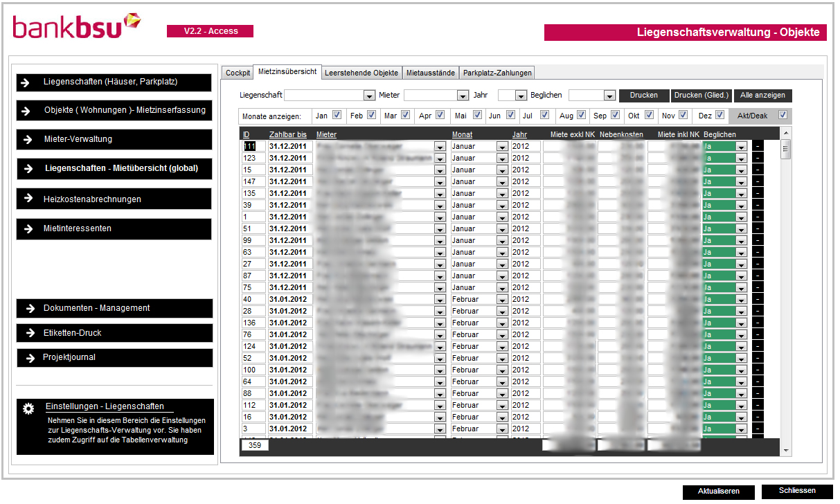
Task: Click the Aktualiseren button
Action: pyautogui.click(x=718, y=492)
